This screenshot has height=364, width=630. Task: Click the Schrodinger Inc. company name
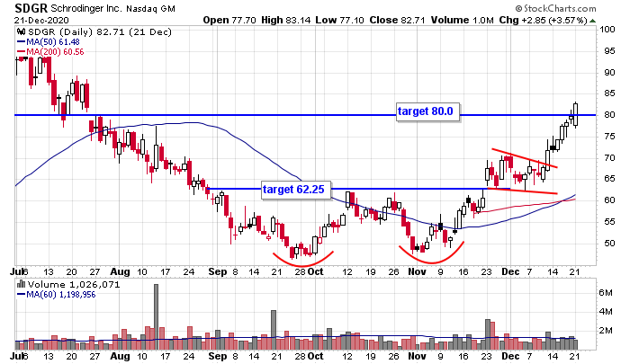coord(86,8)
